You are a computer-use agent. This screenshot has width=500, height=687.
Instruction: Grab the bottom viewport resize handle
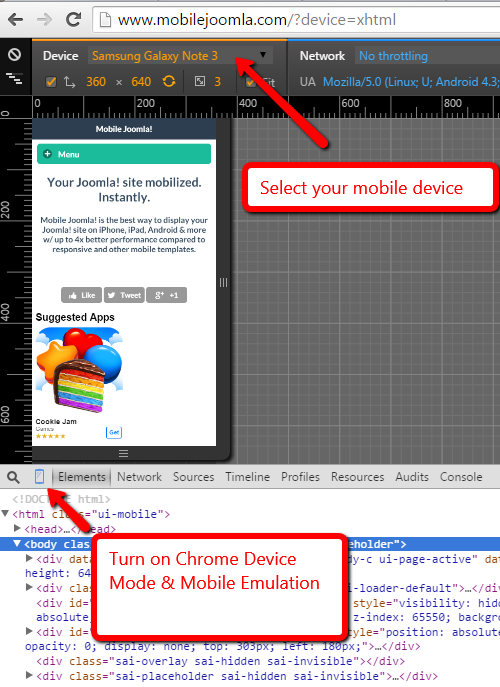124,453
